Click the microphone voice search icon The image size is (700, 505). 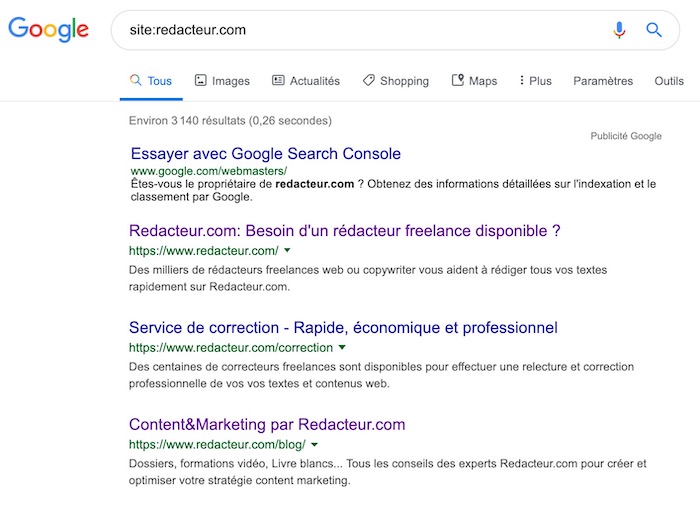point(619,30)
